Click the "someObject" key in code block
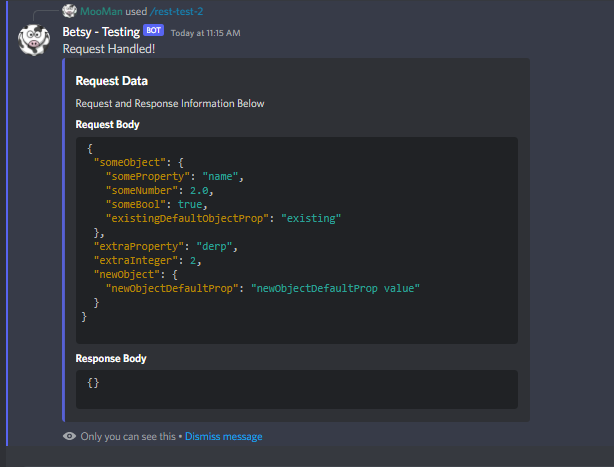614x467 pixels. click(x=126, y=162)
